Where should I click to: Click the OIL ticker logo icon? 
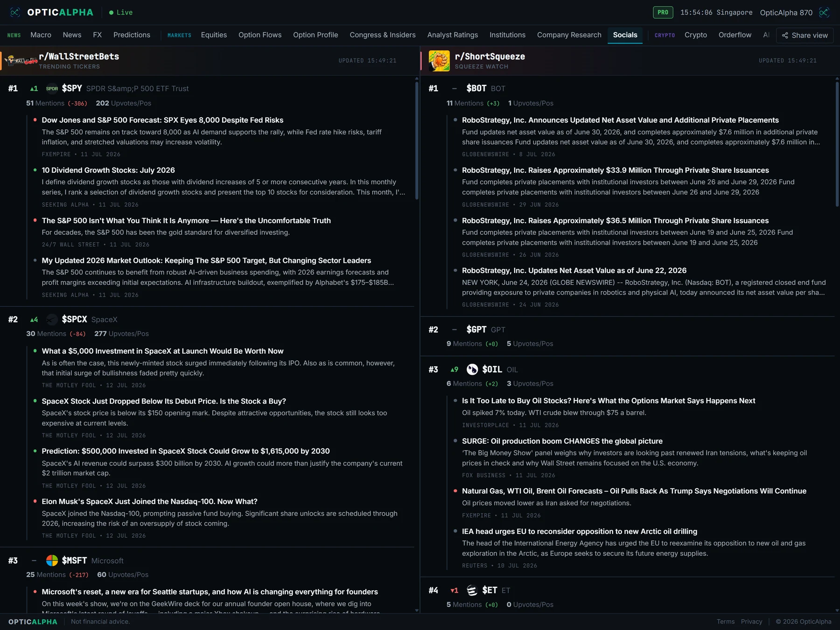[x=472, y=369]
